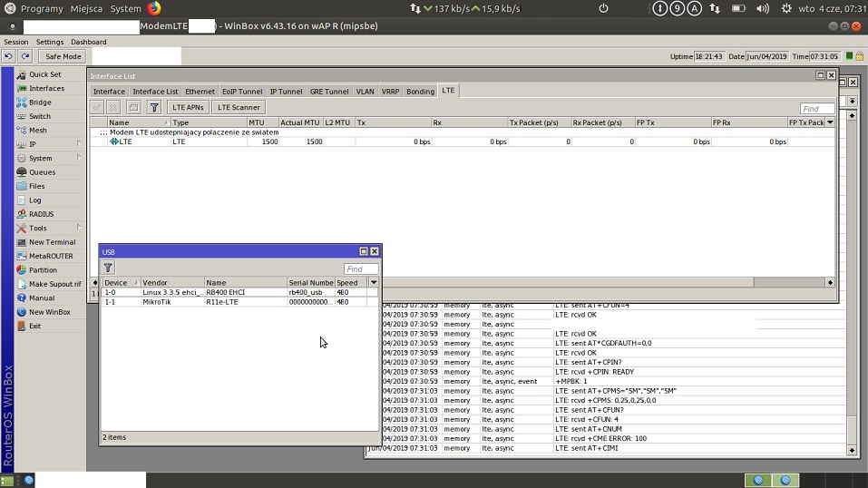Click the enable checkmark in Interface List toolbar
This screenshot has height=488, width=868.
coord(97,107)
